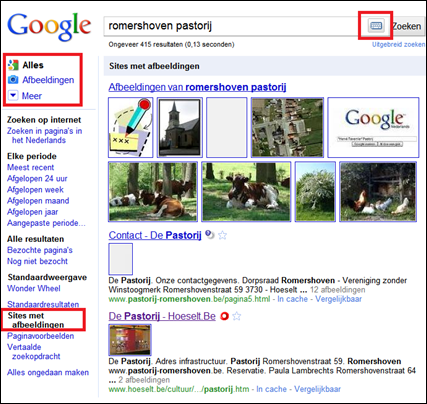Click the Zoeken button

(407, 26)
